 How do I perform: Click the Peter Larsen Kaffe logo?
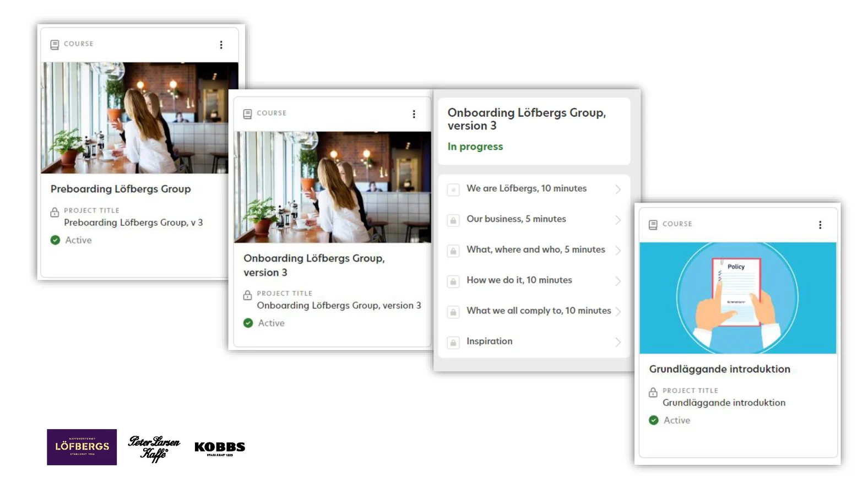(x=154, y=448)
